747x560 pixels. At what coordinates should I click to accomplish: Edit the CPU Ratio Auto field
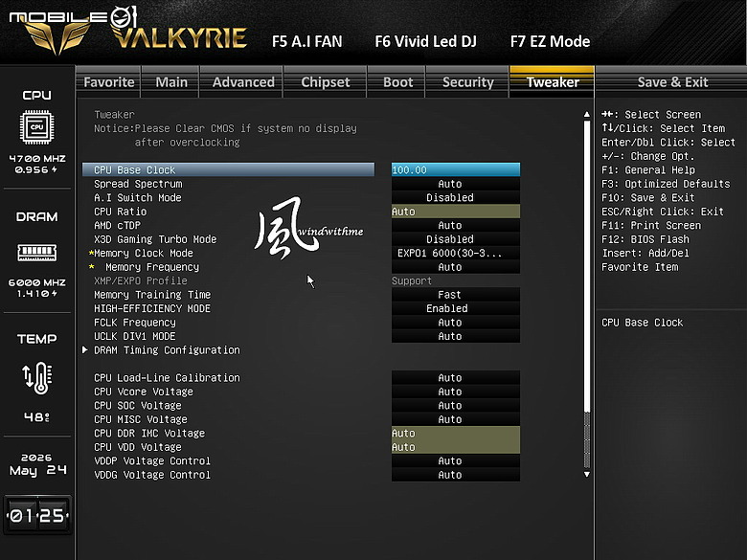point(456,212)
